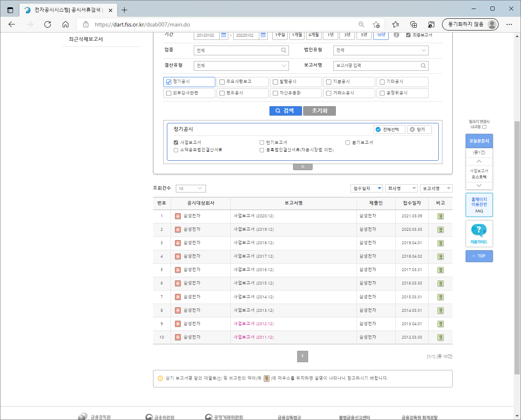View site information lock icon

[85, 24]
